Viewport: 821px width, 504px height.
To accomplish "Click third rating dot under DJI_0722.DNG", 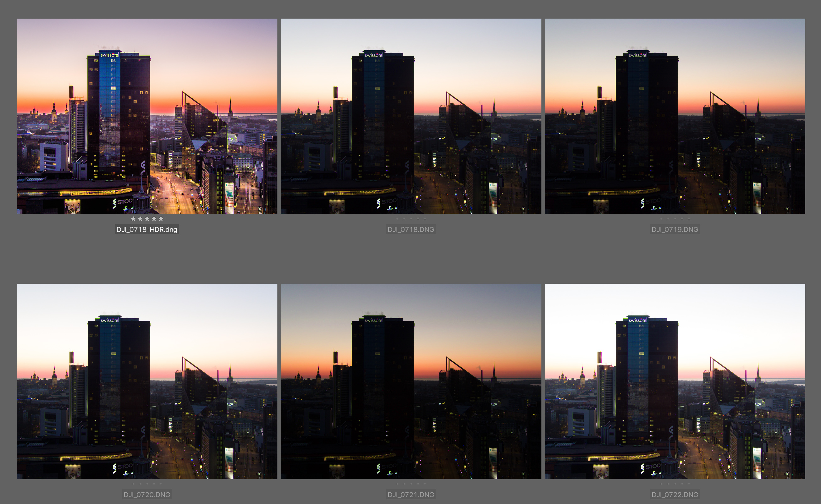I will tap(675, 484).
